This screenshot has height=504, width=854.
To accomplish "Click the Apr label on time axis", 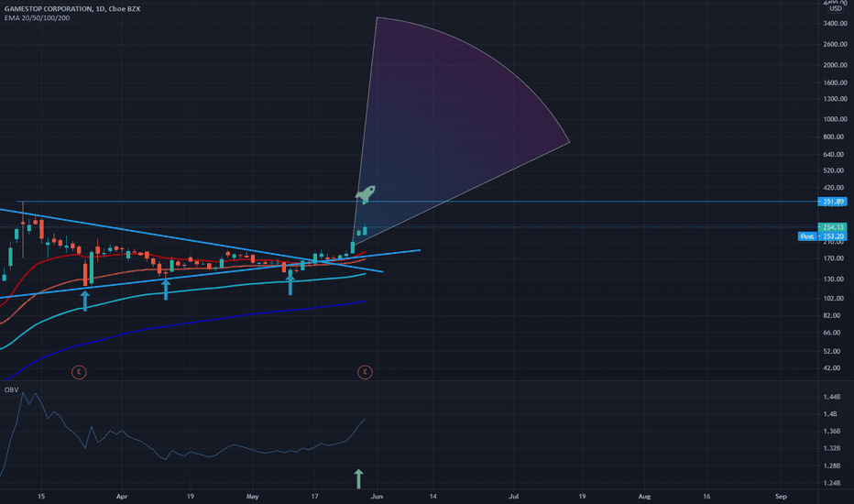I will pos(122,497).
